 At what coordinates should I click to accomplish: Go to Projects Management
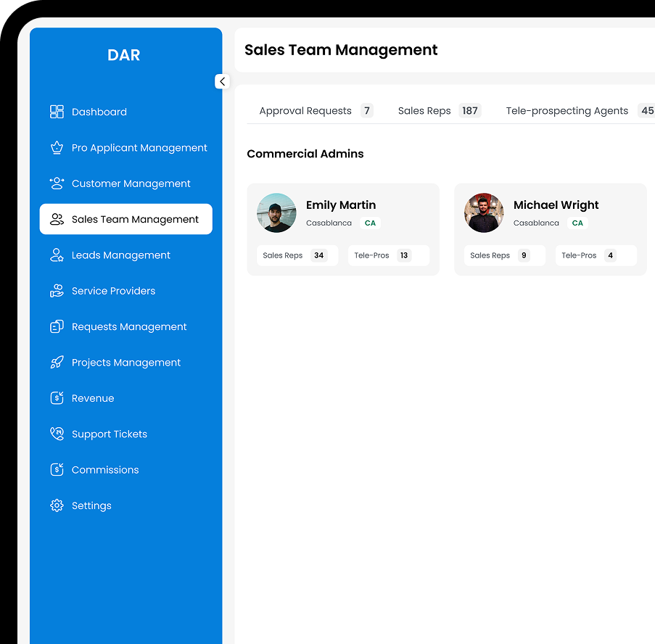(126, 363)
